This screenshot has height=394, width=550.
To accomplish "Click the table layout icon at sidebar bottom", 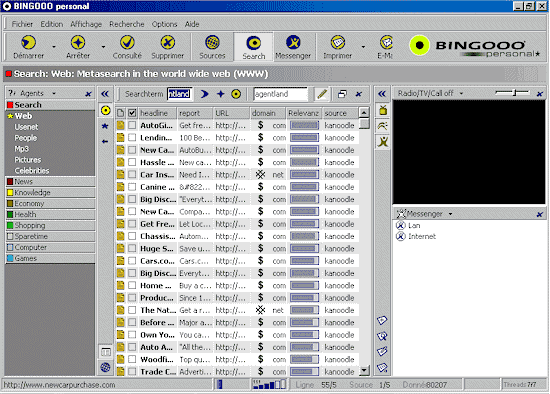I will pos(106,352).
